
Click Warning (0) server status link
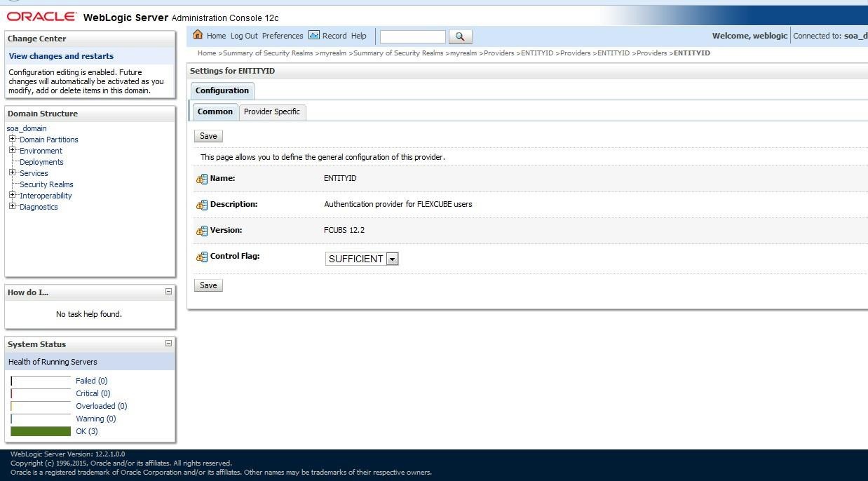(x=95, y=419)
